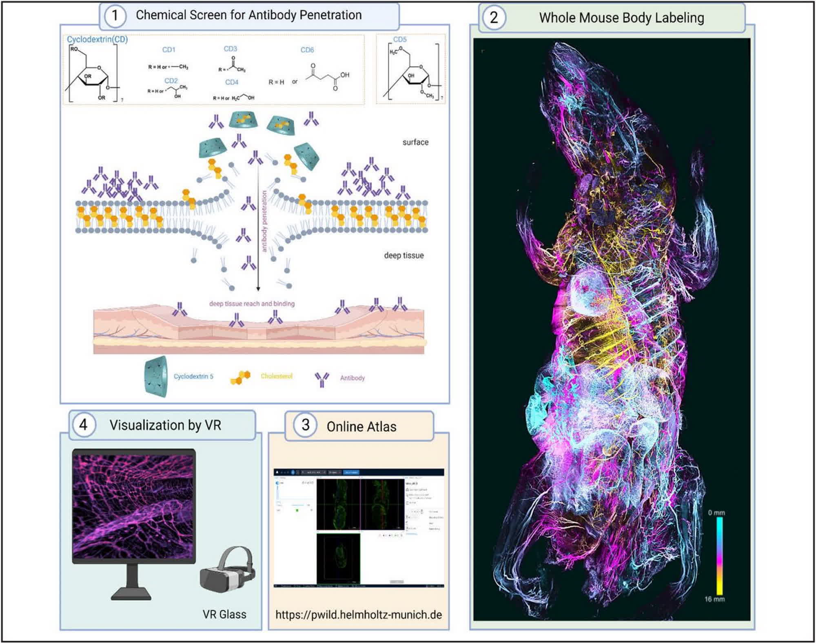Click the circled number 1 badge
This screenshot has width=816, height=644.
(115, 16)
